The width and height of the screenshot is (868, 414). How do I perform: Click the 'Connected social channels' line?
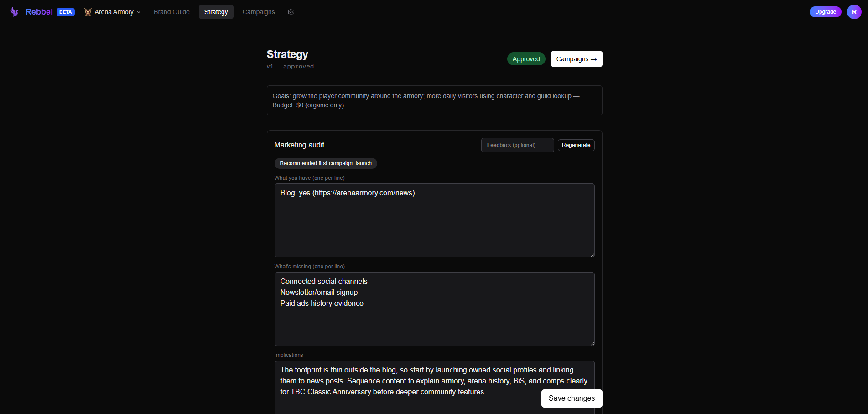[x=324, y=282]
